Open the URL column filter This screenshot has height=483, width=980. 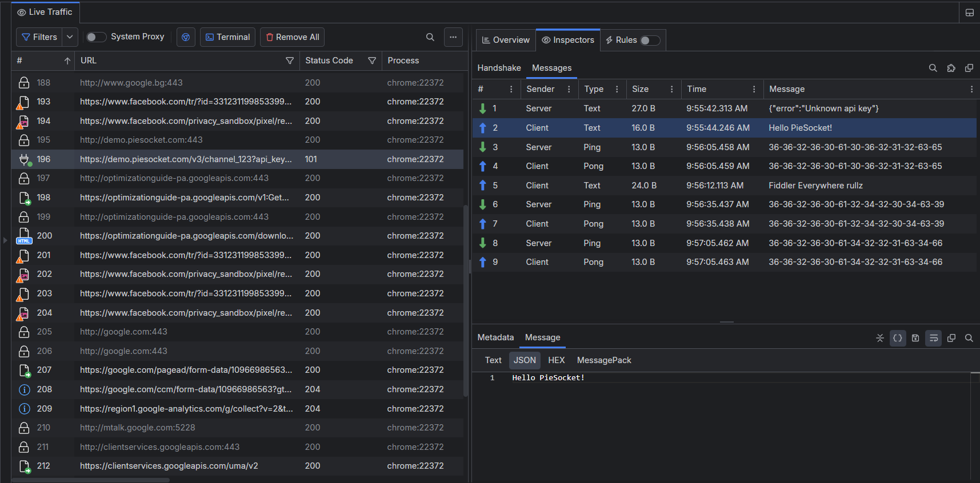click(x=290, y=61)
